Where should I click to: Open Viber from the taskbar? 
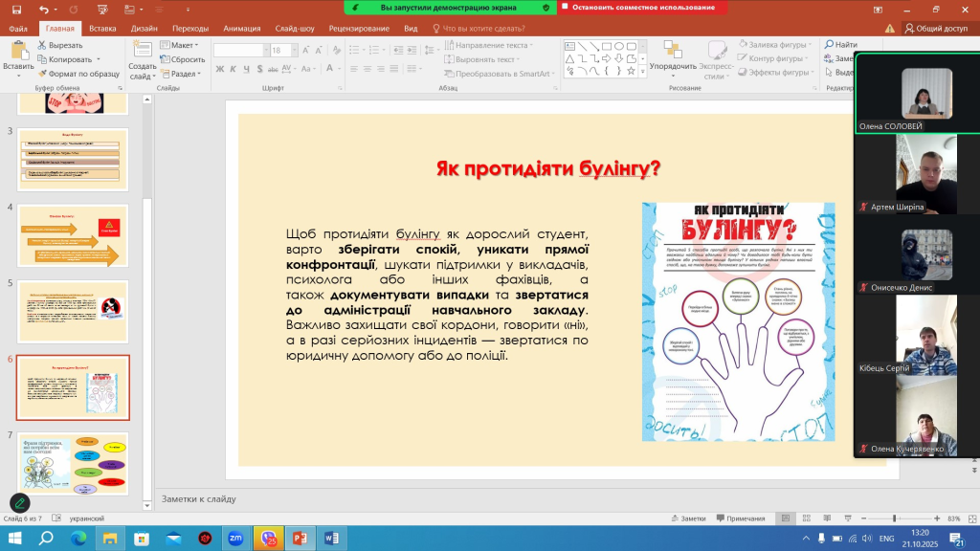268,538
